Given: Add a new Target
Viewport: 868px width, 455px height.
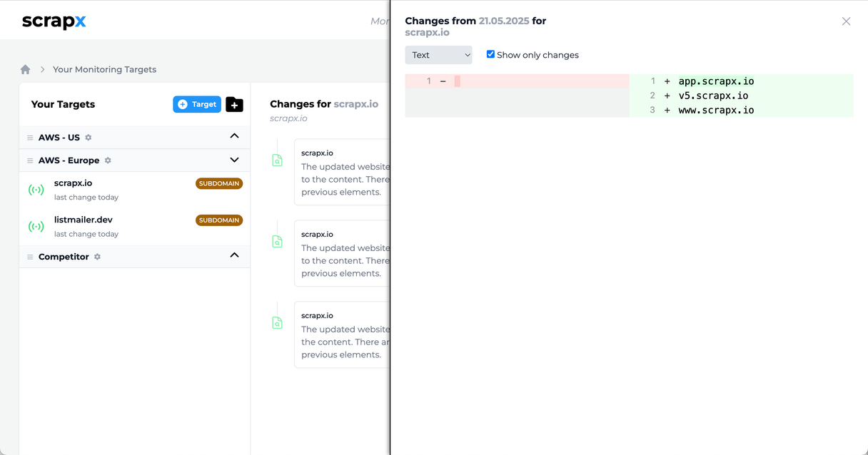Looking at the screenshot, I should pos(197,104).
